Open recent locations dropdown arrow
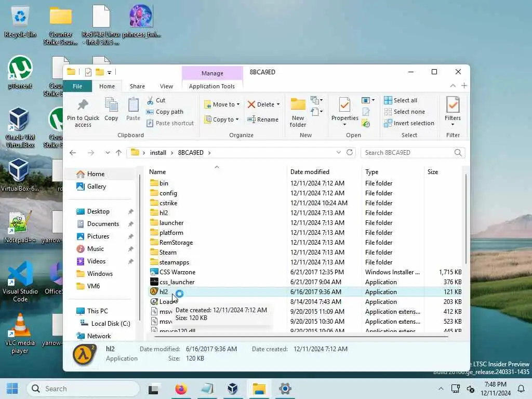 point(108,153)
